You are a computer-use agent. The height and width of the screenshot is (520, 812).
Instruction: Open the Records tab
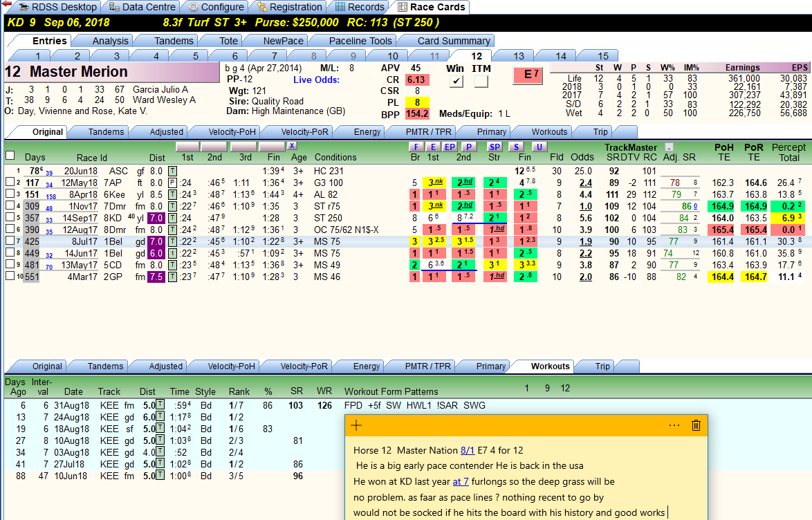360,7
